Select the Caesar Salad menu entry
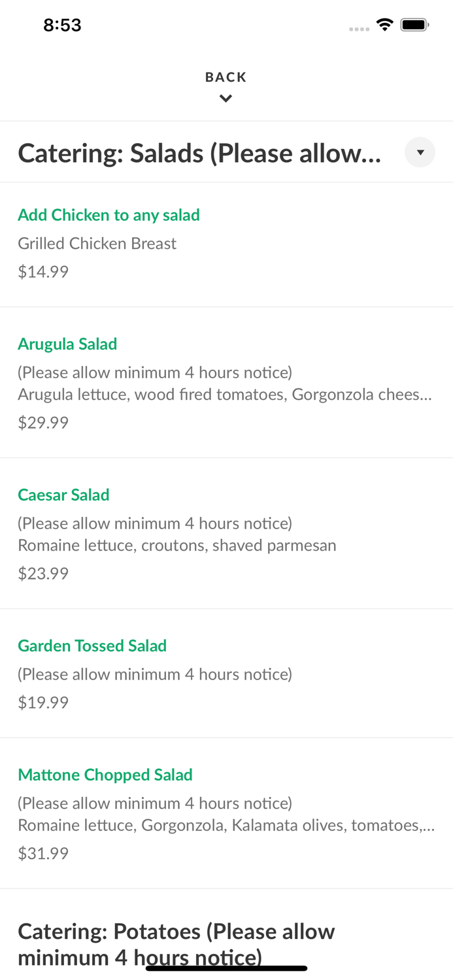This screenshot has height=980, width=453. 63,495
